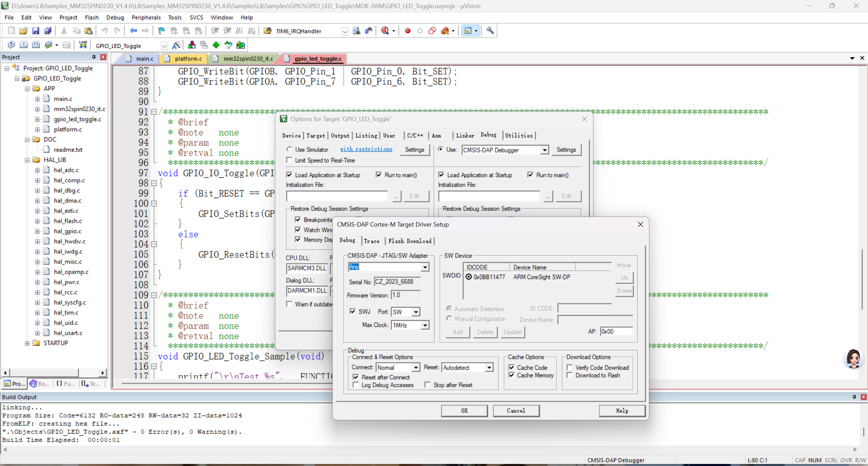Expand the STARTUP folder in project tree
Image resolution: width=868 pixels, height=466 pixels.
pos(27,343)
